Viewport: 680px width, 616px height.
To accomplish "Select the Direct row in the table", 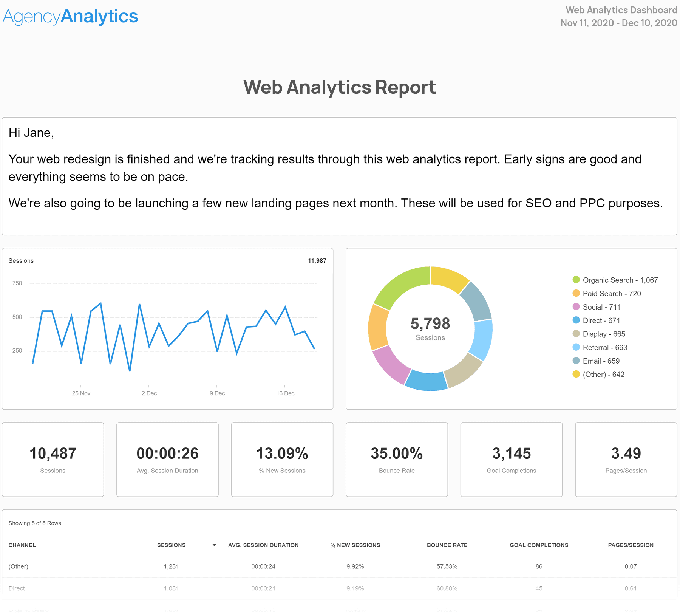I will 17,588.
